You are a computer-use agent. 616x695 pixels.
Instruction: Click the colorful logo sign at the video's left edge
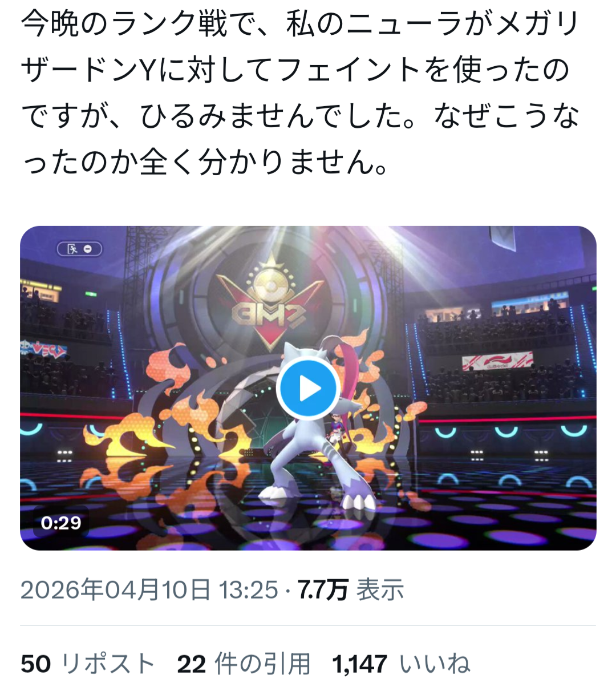[x=44, y=349]
